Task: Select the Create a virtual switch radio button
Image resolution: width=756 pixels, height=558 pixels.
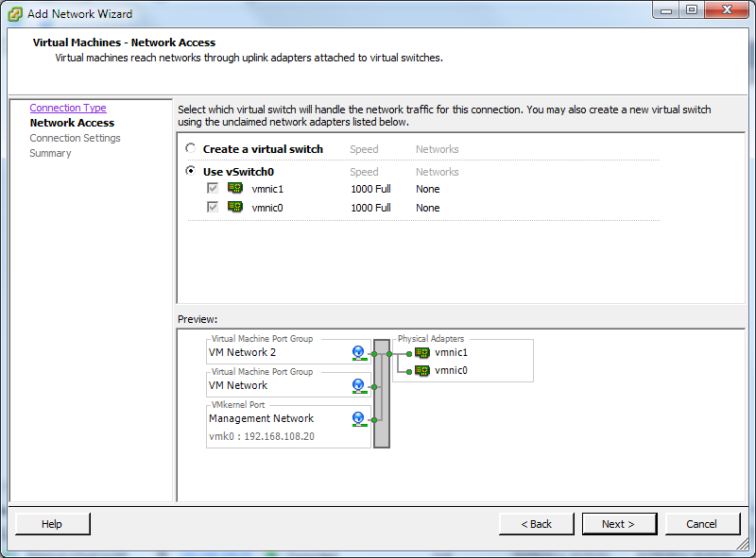Action: coord(191,148)
